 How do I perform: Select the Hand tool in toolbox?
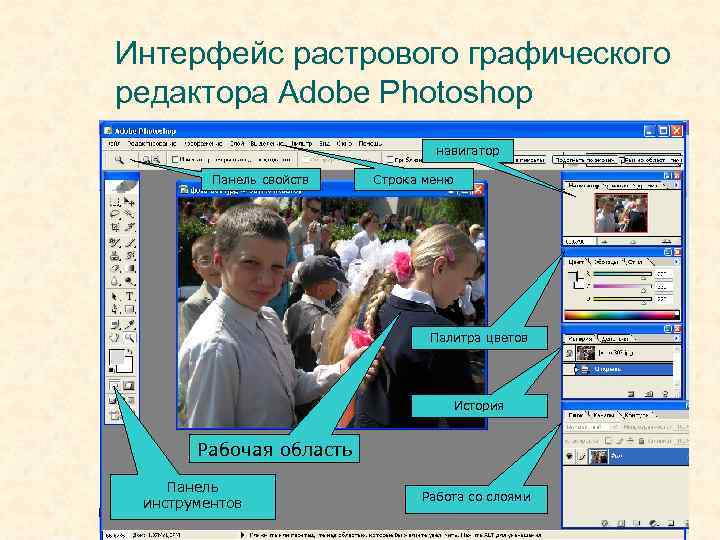pyautogui.click(x=115, y=338)
